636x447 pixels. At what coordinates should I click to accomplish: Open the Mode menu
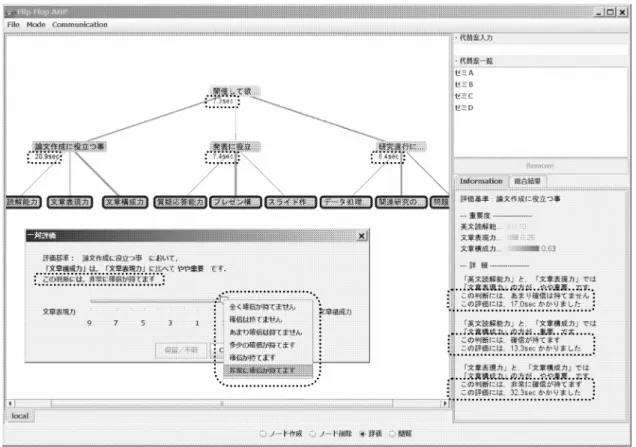tap(36, 25)
